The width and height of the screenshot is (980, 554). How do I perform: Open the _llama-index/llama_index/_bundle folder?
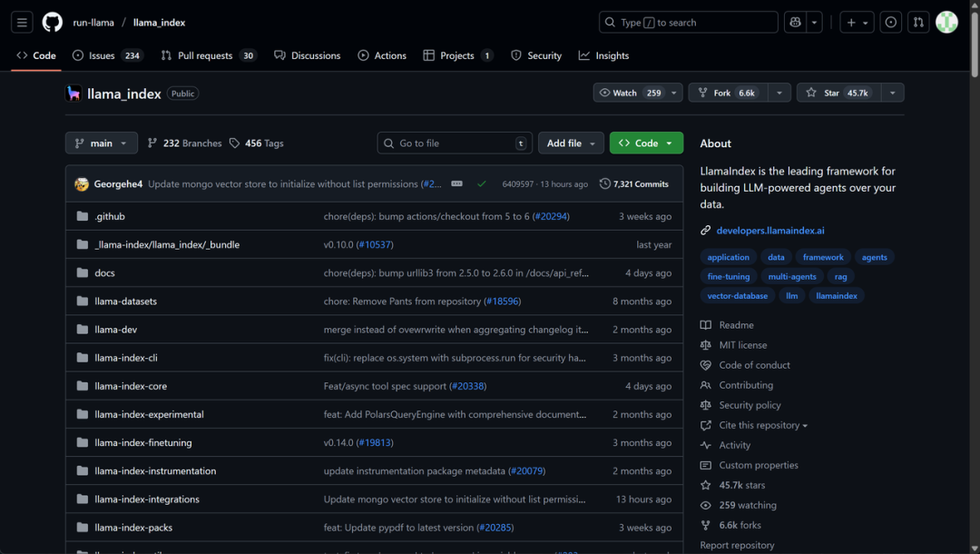(x=167, y=244)
